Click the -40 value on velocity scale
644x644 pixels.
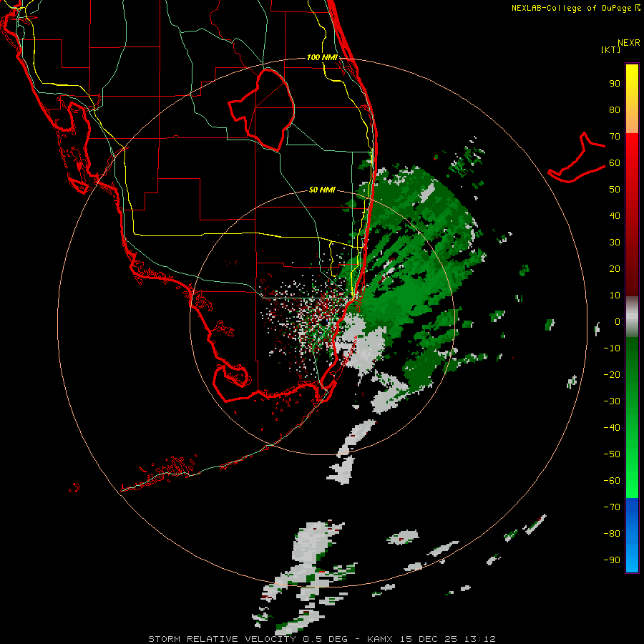[x=612, y=428]
